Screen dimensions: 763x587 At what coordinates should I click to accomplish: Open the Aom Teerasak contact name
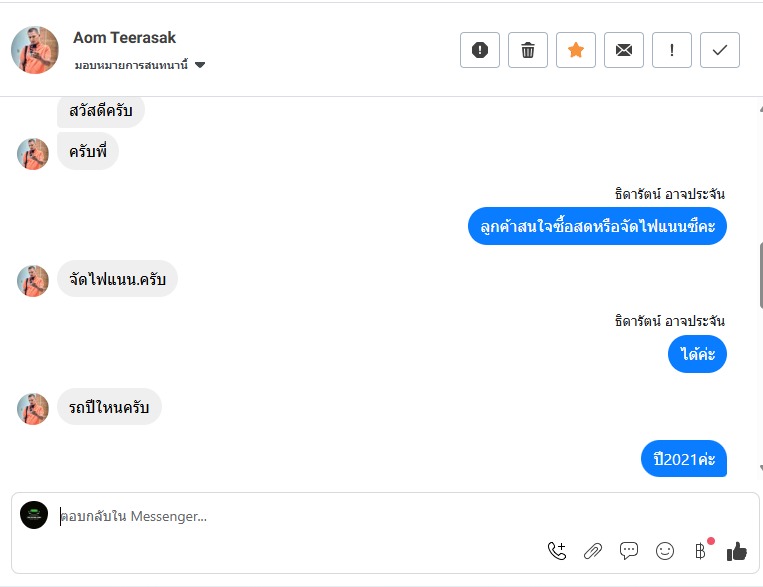point(124,37)
